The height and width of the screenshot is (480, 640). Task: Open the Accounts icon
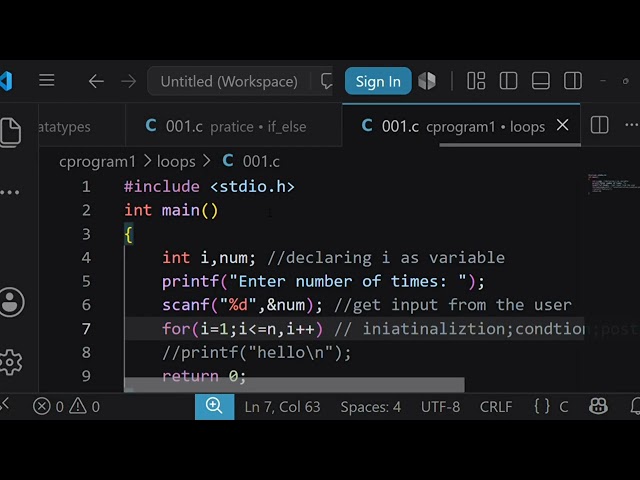[11, 302]
